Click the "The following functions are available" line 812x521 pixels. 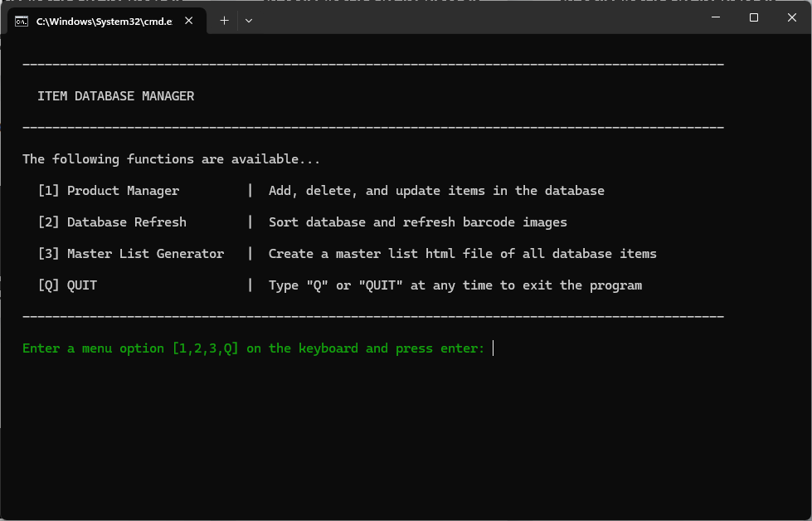(x=171, y=159)
